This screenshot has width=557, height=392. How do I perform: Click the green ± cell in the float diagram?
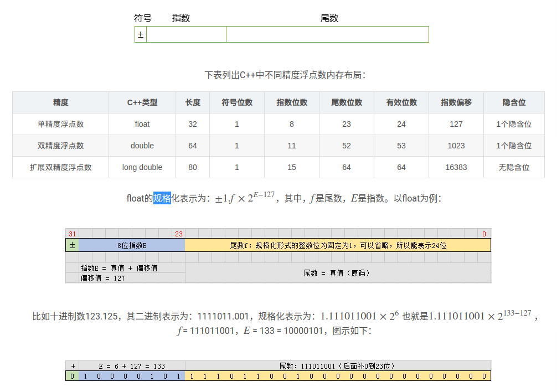(73, 245)
